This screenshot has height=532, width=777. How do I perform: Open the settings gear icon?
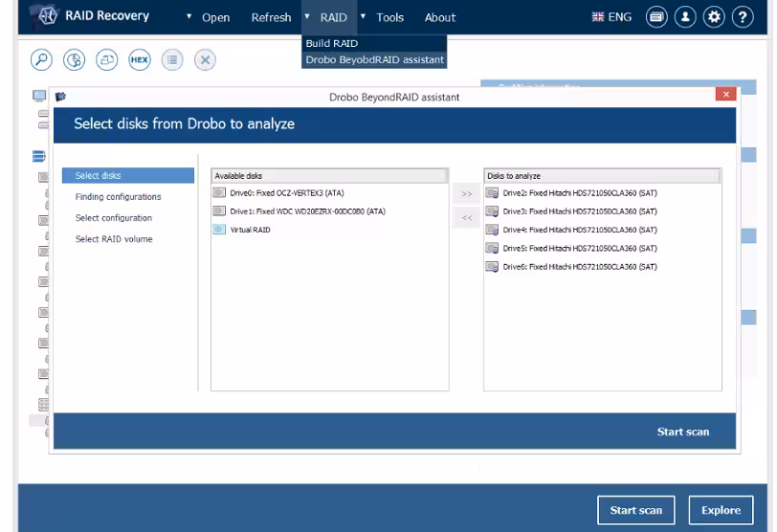(714, 17)
